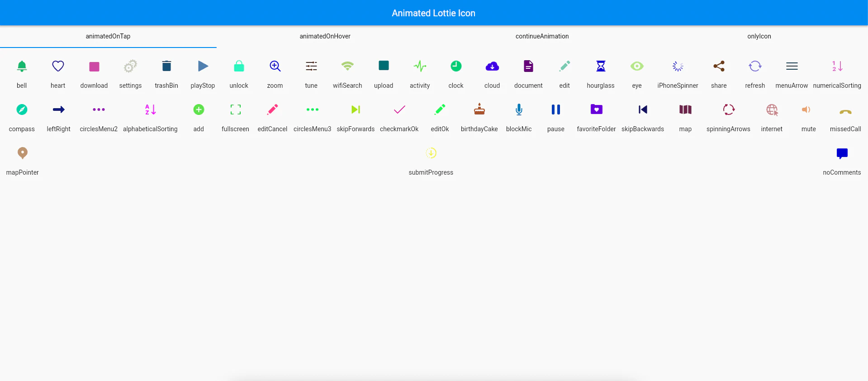This screenshot has width=868, height=381.
Task: Tap the hourglass icon
Action: [601, 66]
